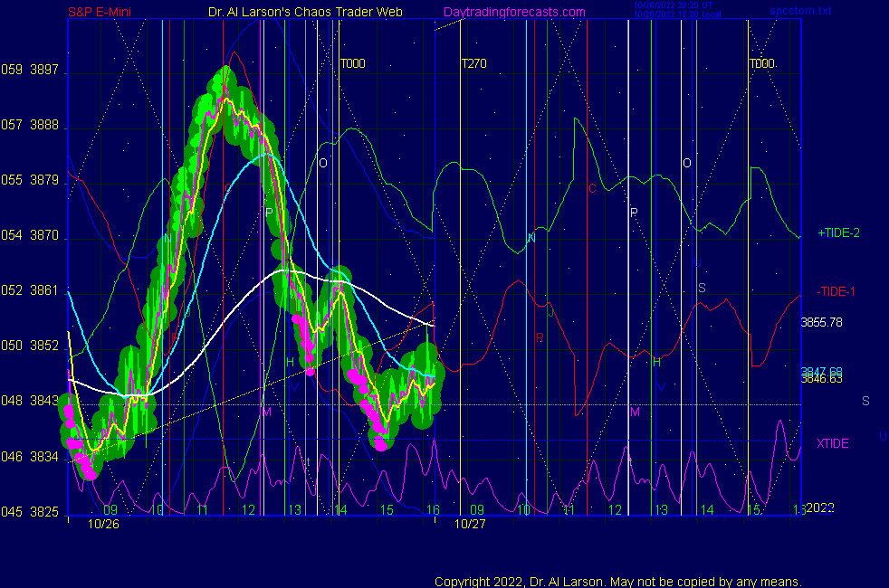Image resolution: width=889 pixels, height=588 pixels.
Task: Click the copyright notice by Dr. Al Larson
Action: click(x=618, y=582)
